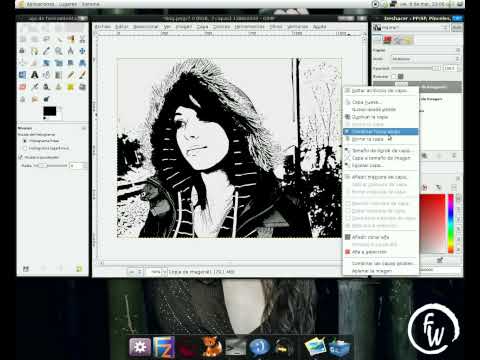Select the second radio option under Muestreo
The height and width of the screenshot is (360, 480).
(25, 148)
